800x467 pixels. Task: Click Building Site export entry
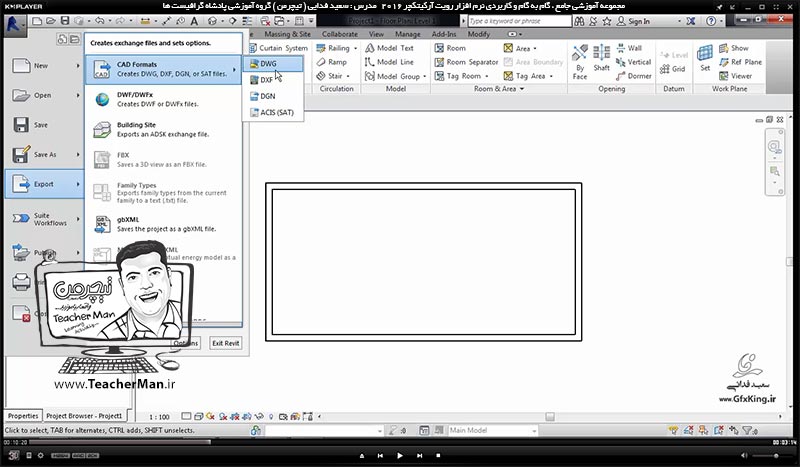pos(163,130)
